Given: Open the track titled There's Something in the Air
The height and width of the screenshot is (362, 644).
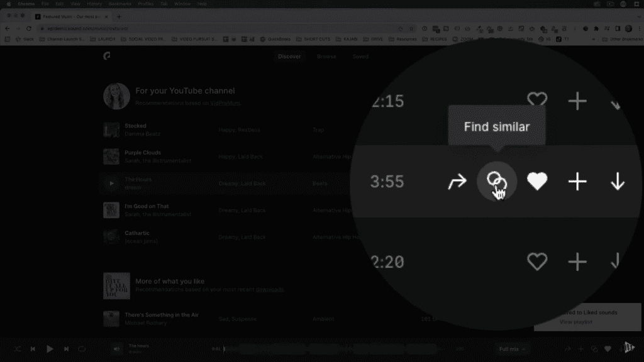Looking at the screenshot, I should [162, 315].
